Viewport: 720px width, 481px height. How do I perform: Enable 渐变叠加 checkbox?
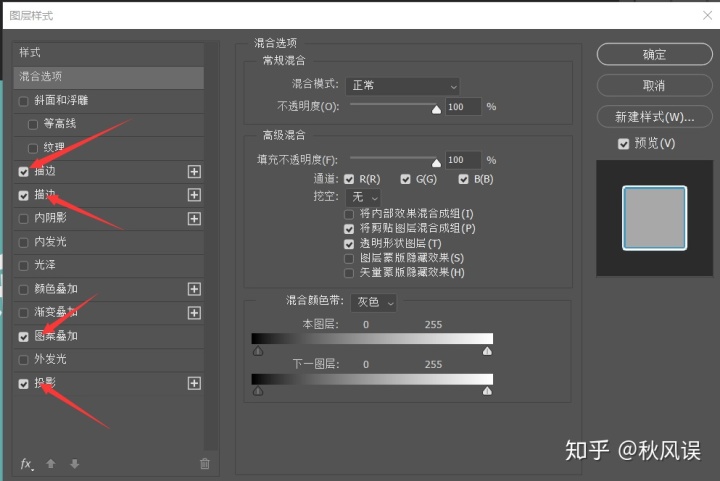click(23, 313)
